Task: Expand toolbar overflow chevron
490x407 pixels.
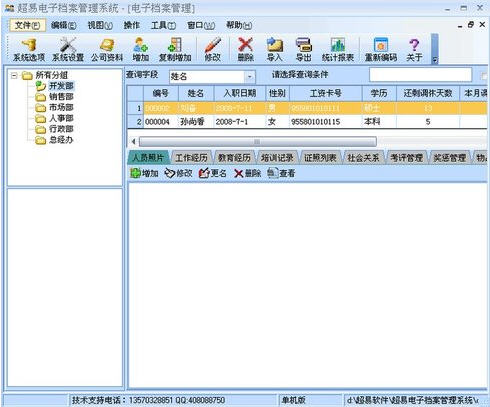Action: (x=435, y=60)
